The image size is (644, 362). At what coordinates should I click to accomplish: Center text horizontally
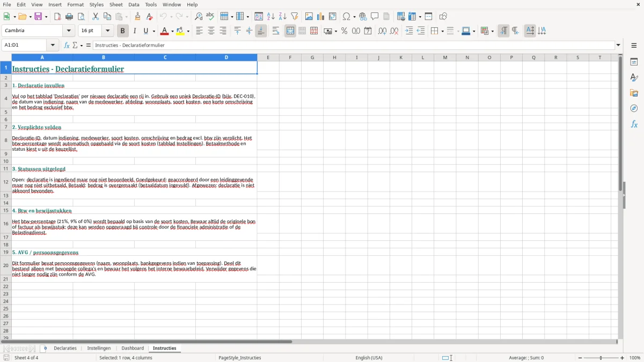pyautogui.click(x=211, y=31)
